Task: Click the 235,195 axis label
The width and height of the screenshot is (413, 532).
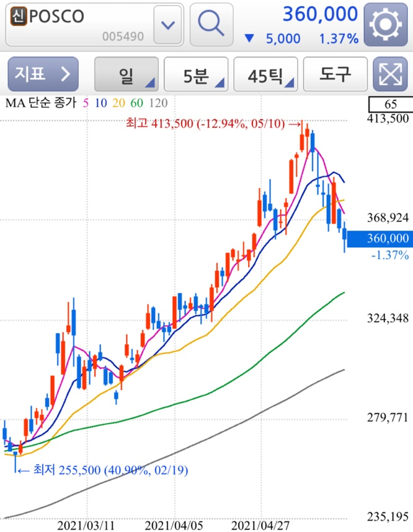Action: click(x=388, y=516)
